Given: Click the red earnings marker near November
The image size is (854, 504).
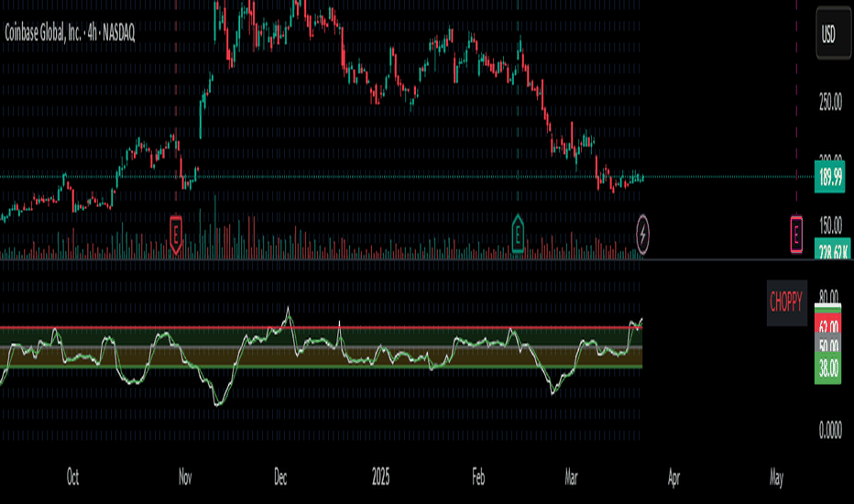Looking at the screenshot, I should [x=175, y=235].
